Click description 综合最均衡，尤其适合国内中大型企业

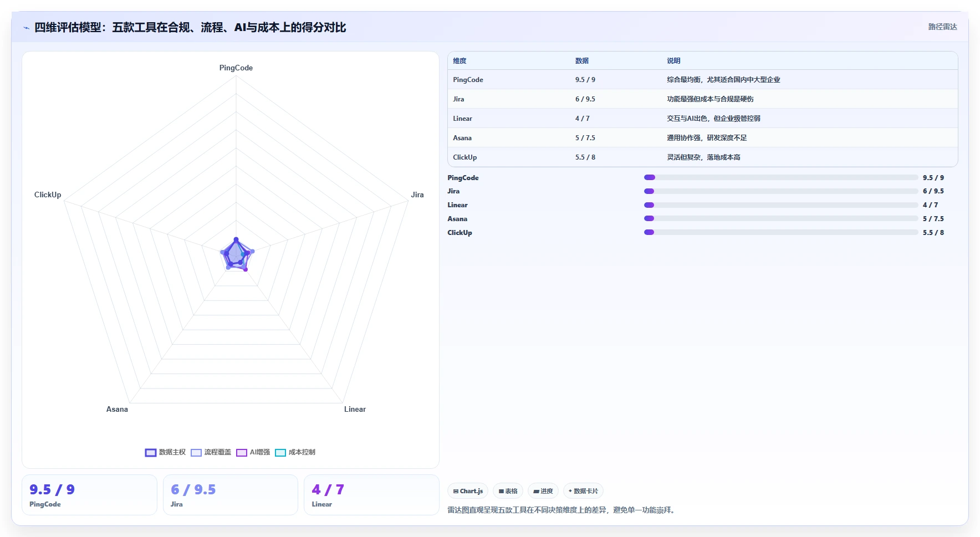click(x=723, y=80)
